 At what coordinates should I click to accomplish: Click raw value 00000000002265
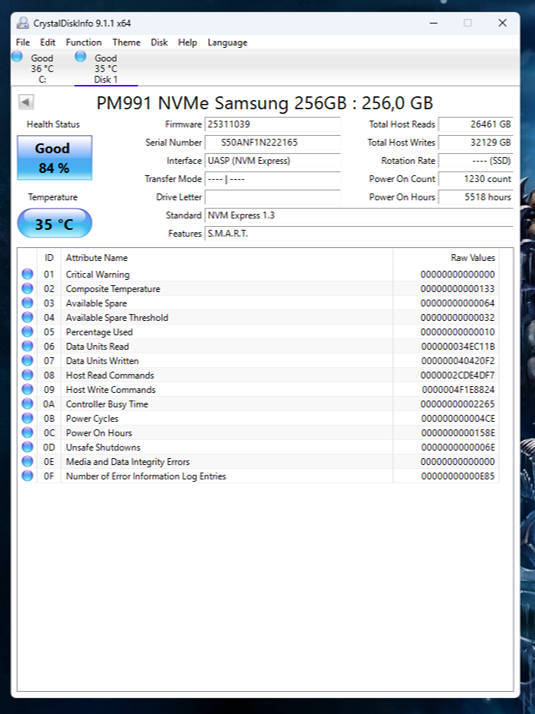[458, 404]
